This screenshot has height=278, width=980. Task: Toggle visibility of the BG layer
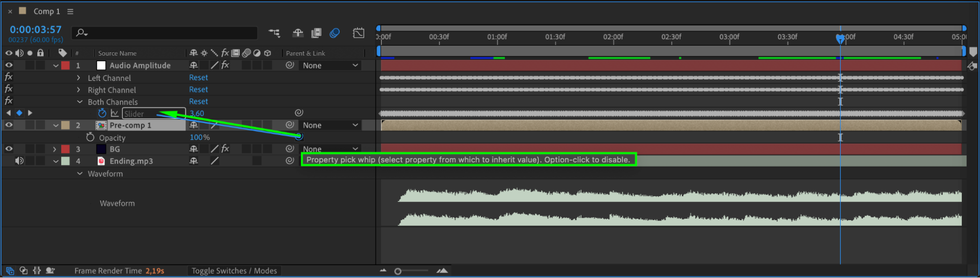[x=9, y=149]
